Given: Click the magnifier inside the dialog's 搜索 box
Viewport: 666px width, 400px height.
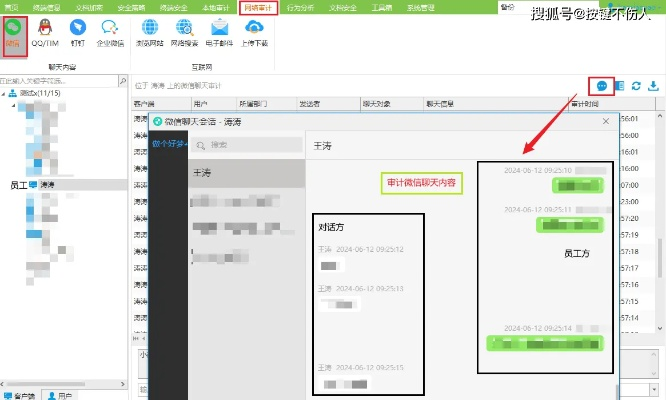Looking at the screenshot, I should click(200, 146).
